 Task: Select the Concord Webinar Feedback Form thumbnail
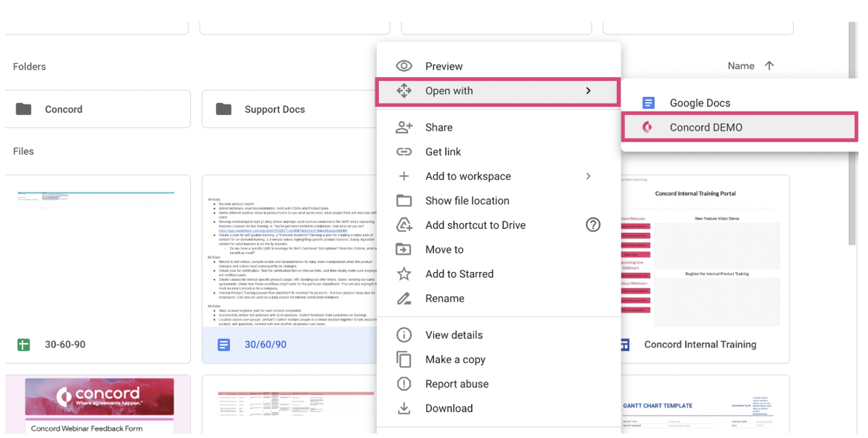(x=98, y=405)
